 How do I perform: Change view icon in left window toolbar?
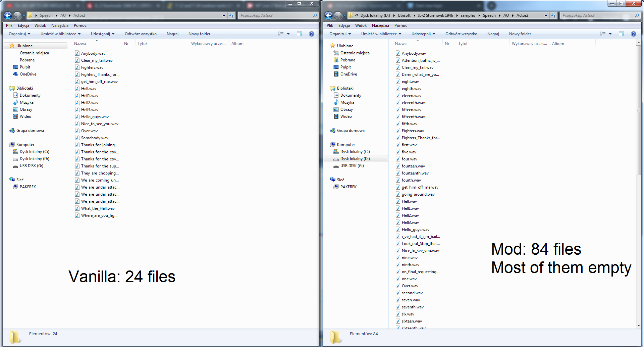281,34
